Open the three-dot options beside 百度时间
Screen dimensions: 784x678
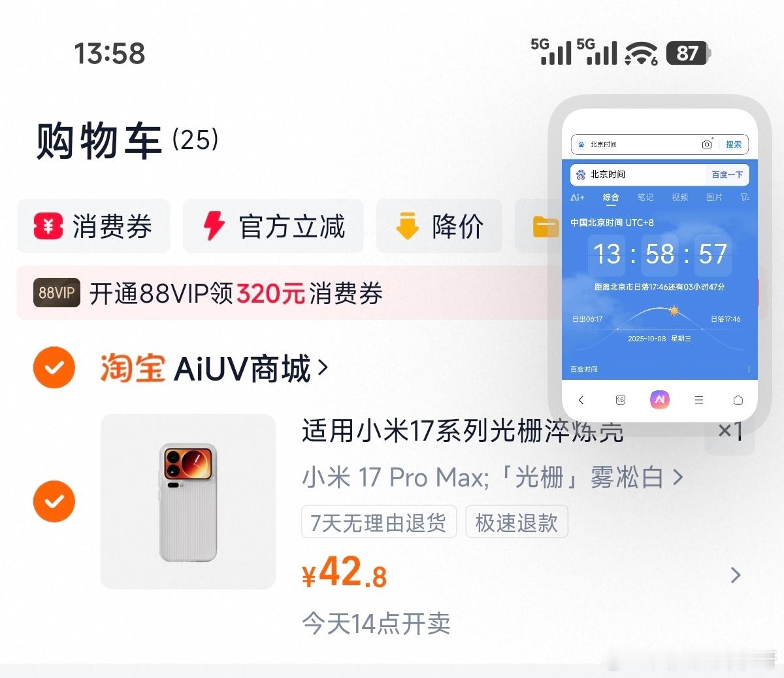click(x=749, y=369)
